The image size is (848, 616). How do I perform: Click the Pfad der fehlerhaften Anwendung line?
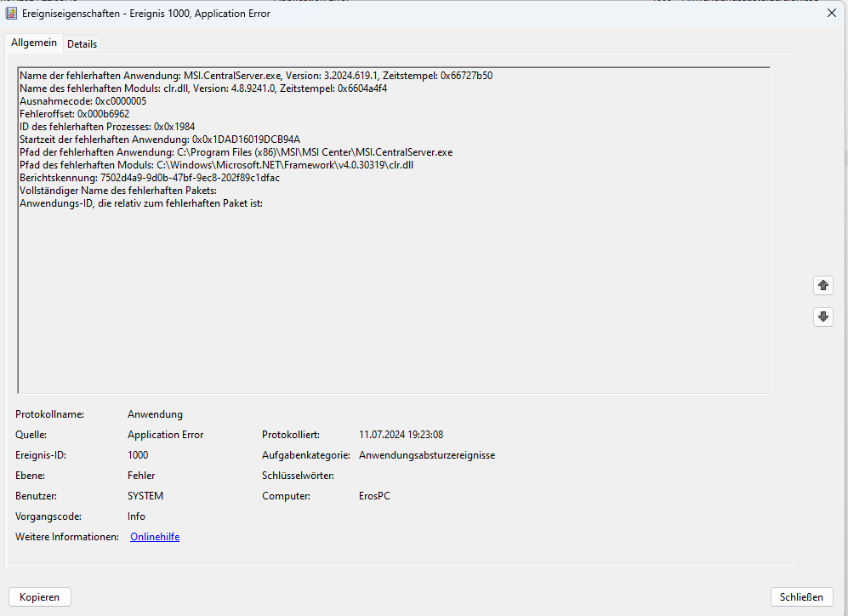(236, 152)
